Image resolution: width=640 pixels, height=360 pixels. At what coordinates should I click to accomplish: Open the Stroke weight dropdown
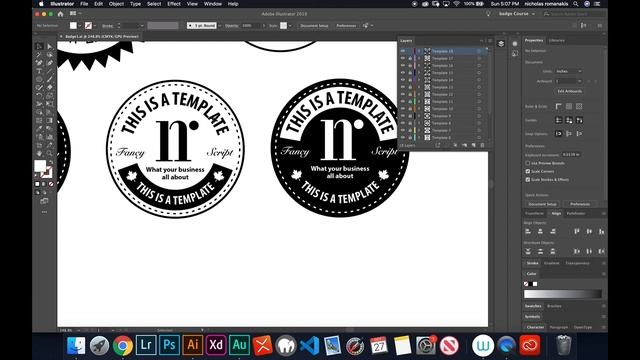click(142, 25)
